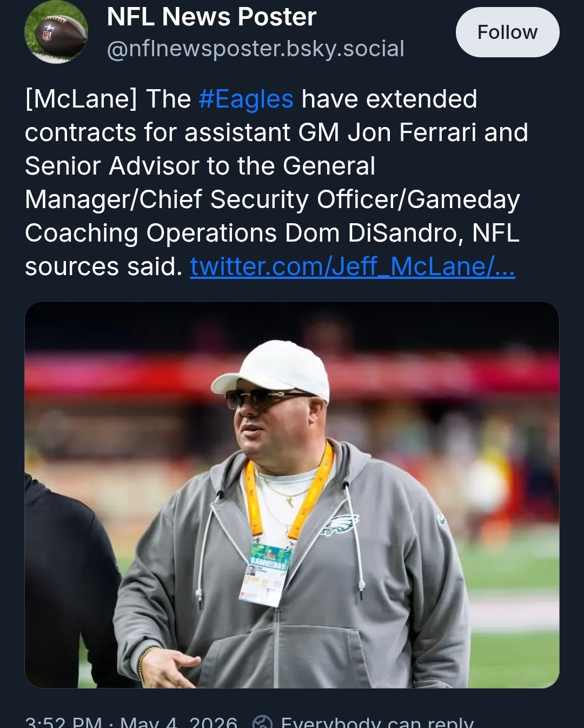The width and height of the screenshot is (584, 728).
Task: Enlarge the attached post photo
Action: pyautogui.click(x=292, y=495)
